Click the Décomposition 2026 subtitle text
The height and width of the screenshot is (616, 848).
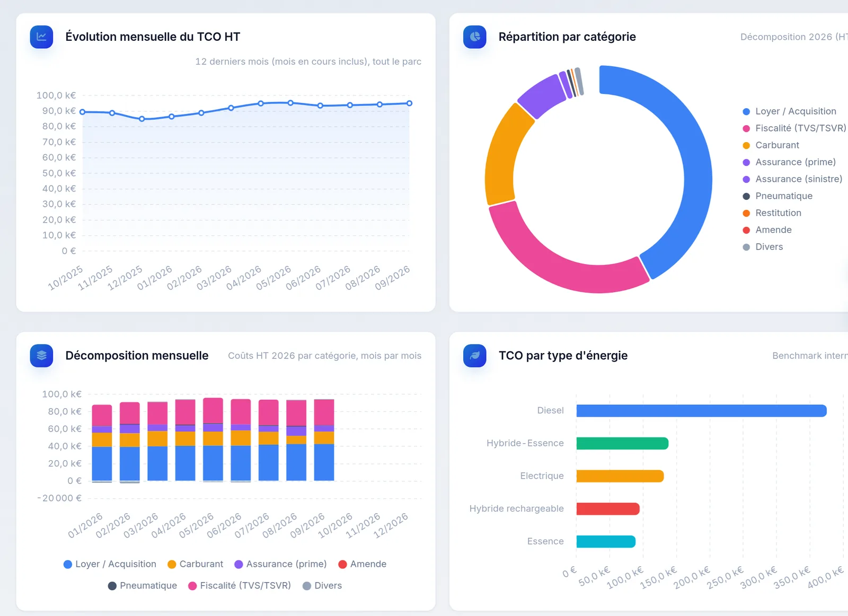(794, 37)
